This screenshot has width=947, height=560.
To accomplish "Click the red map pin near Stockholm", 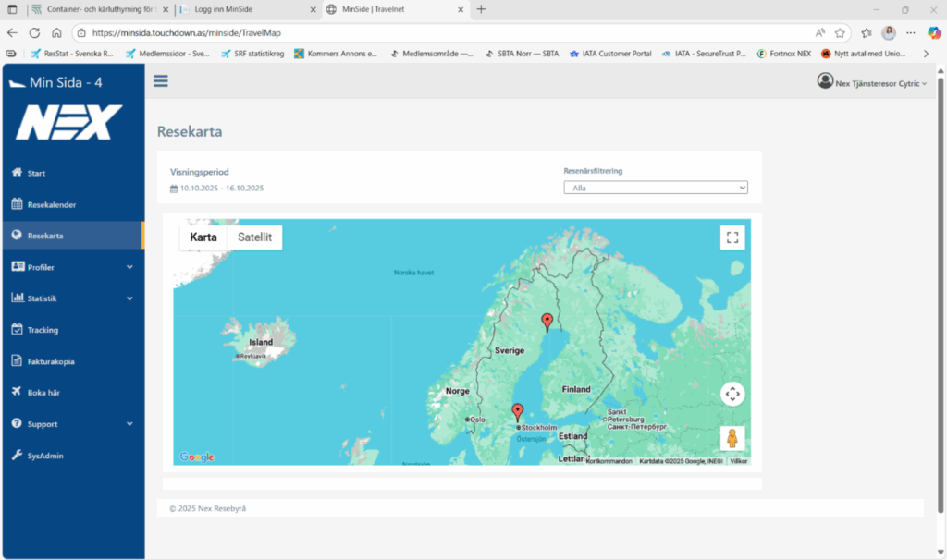I will point(518,412).
